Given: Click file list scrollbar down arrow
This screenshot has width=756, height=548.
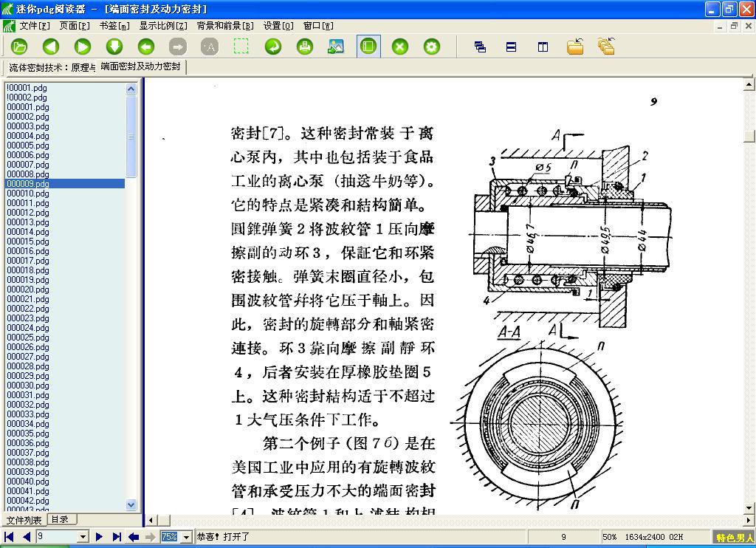Looking at the screenshot, I should (131, 504).
